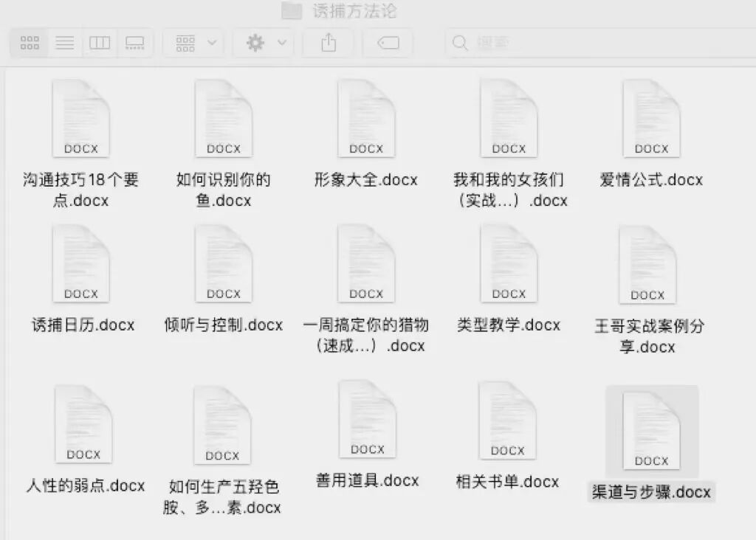Click the file name 王哥实战案例分享.docx
Screen dimensions: 756x540
click(x=649, y=336)
